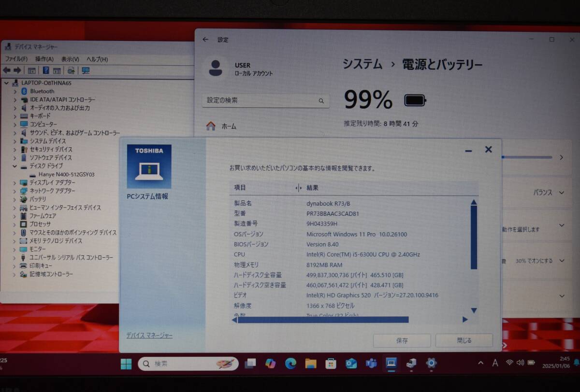
Task: Open ファイル(F) menu in Device Manager
Action: click(x=16, y=59)
